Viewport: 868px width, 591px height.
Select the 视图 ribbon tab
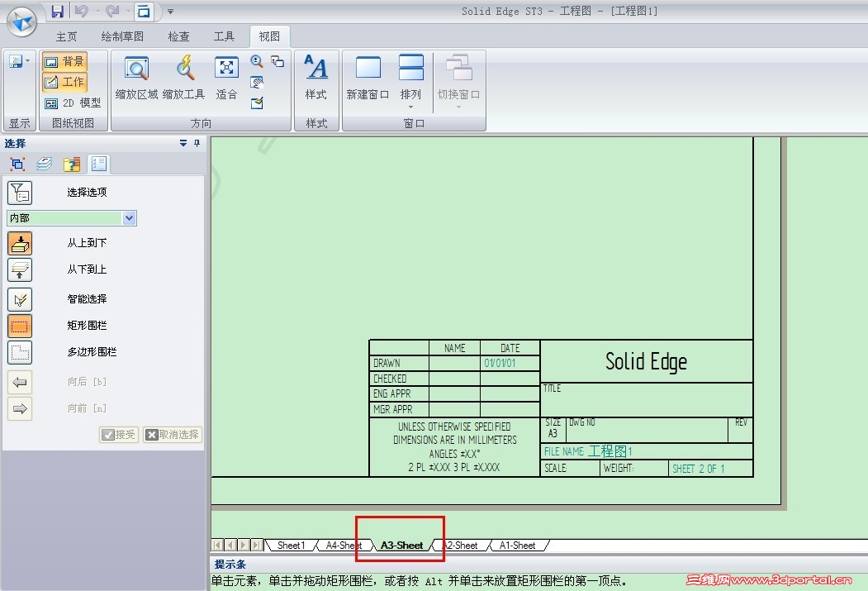pyautogui.click(x=269, y=36)
